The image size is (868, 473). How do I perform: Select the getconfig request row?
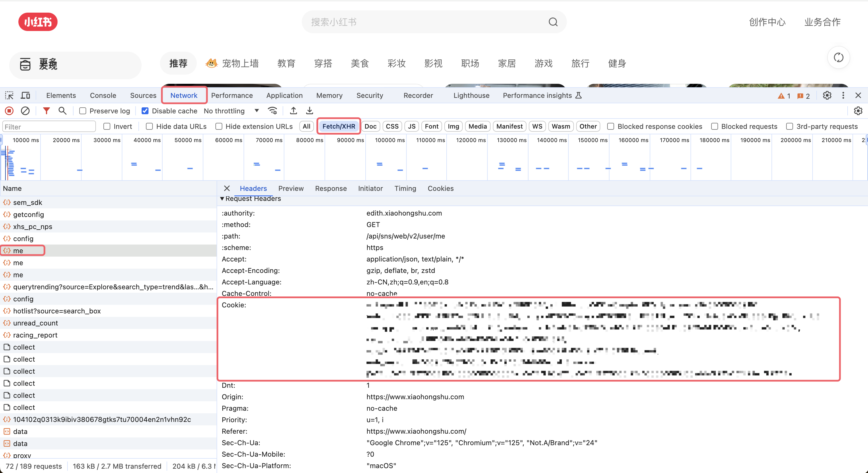click(108, 214)
